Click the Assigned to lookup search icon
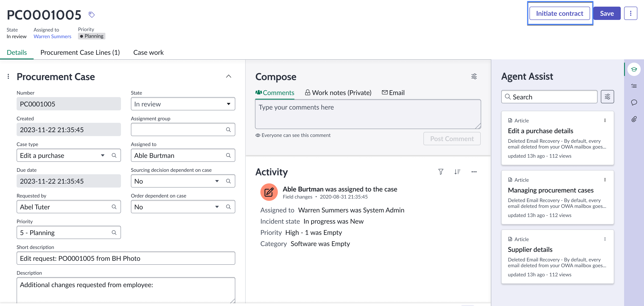The height and width of the screenshot is (306, 644). 228,155
